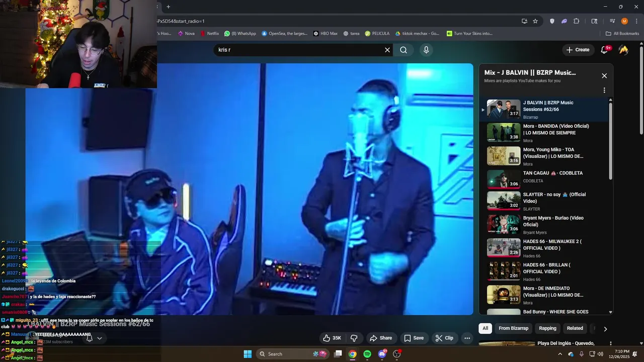Open the Nova bookmark
This screenshot has width=644, height=362.
pos(185,34)
